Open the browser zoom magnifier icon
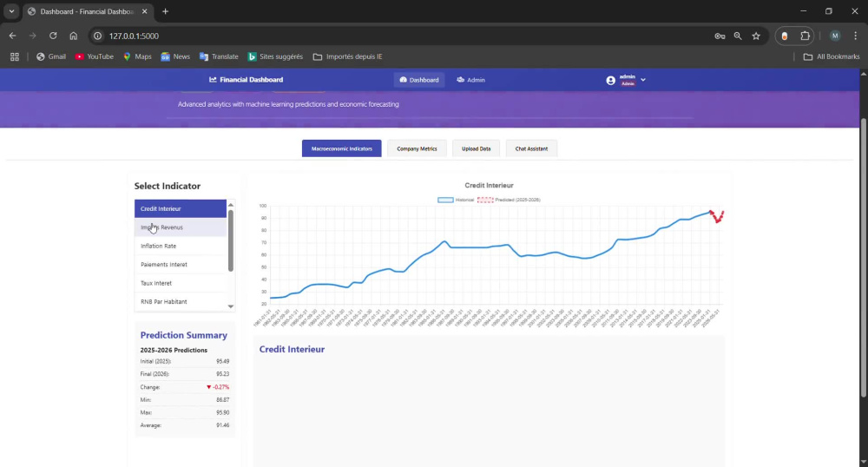Screen dimensions: 868x467 [738, 36]
